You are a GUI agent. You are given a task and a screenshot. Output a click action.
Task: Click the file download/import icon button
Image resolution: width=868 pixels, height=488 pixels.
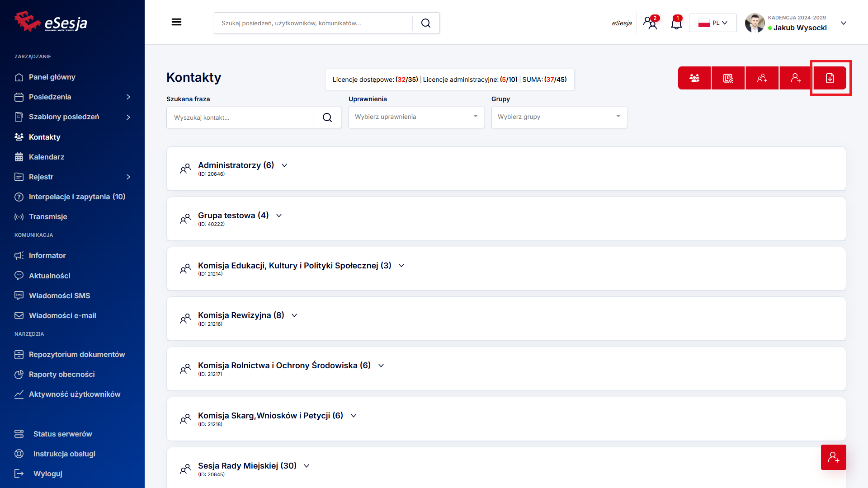[830, 78]
